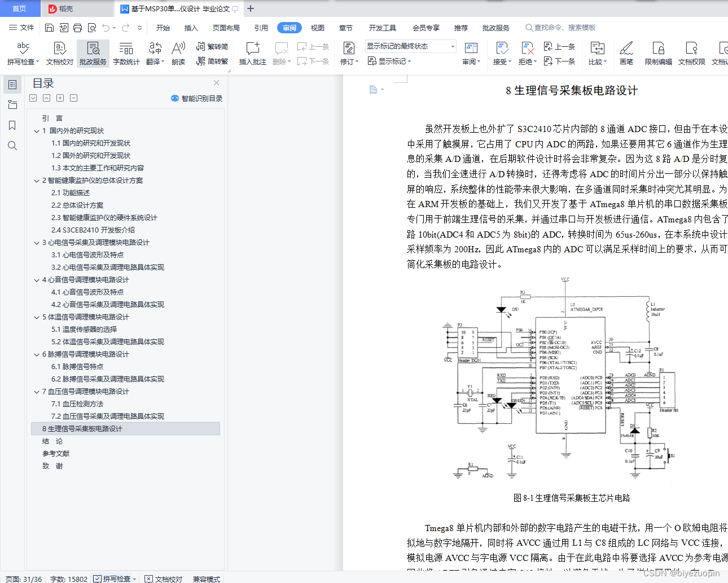Switch to the 开发工具 ribbon tab
The image size is (728, 583).
[x=383, y=28]
